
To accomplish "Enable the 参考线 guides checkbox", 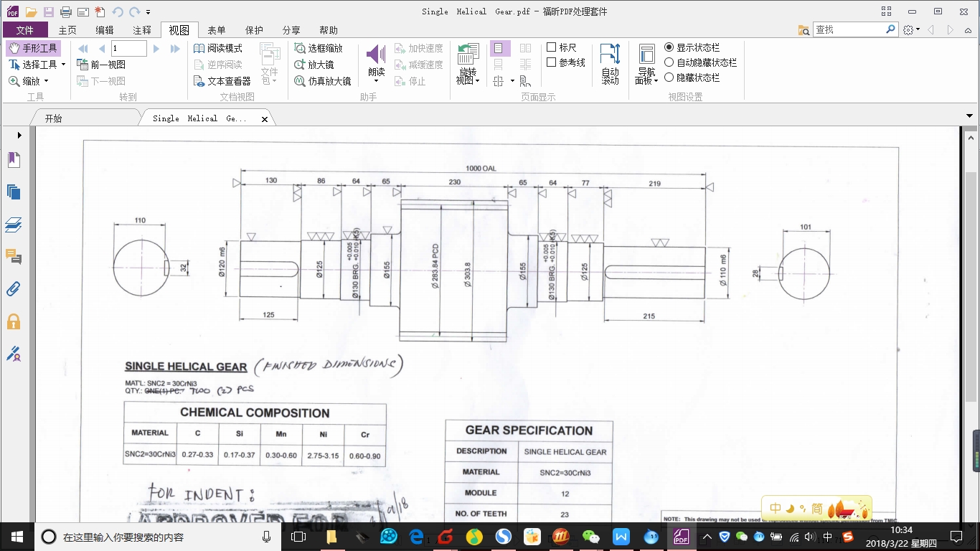I will point(552,62).
